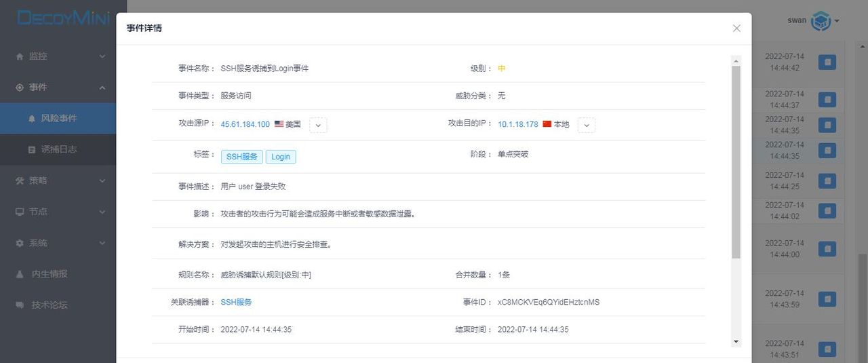
Task: Open destination IP 10.1.18.178 link
Action: (518, 124)
